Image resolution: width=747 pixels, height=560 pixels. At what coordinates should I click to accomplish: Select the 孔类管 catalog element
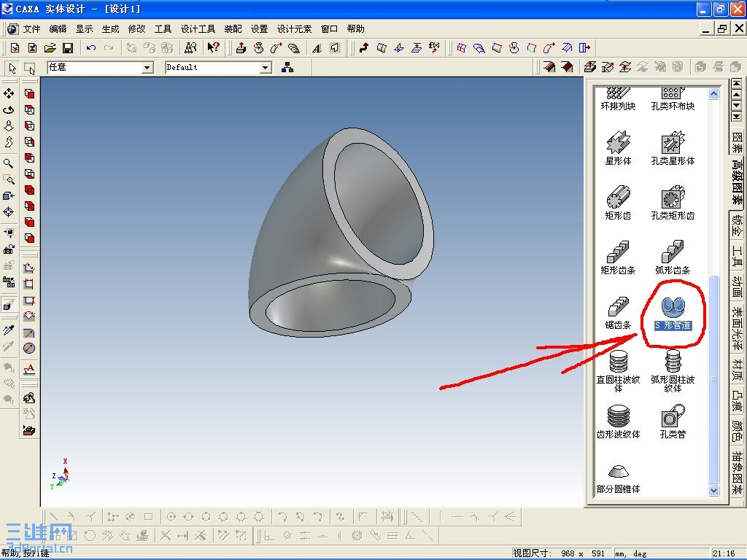pos(673,422)
